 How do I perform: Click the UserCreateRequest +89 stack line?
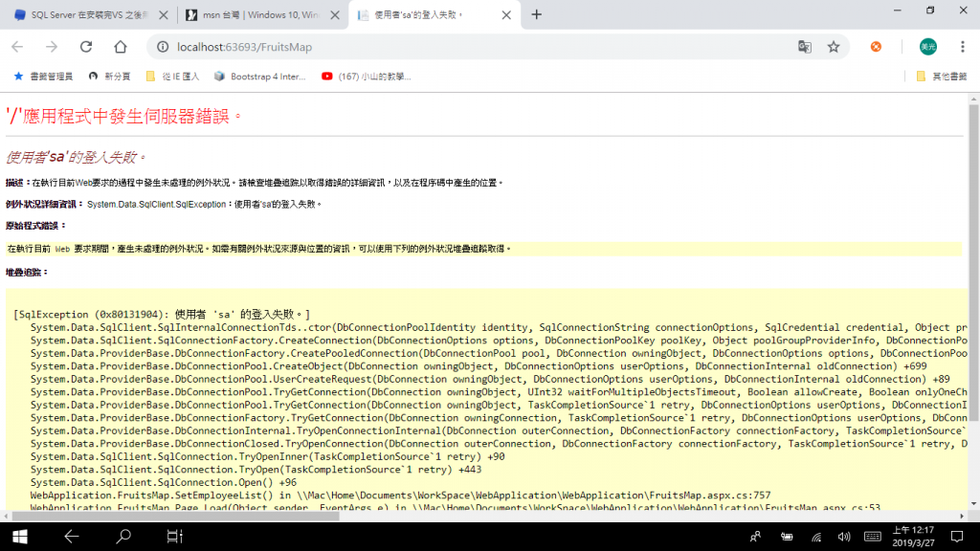coord(490,379)
